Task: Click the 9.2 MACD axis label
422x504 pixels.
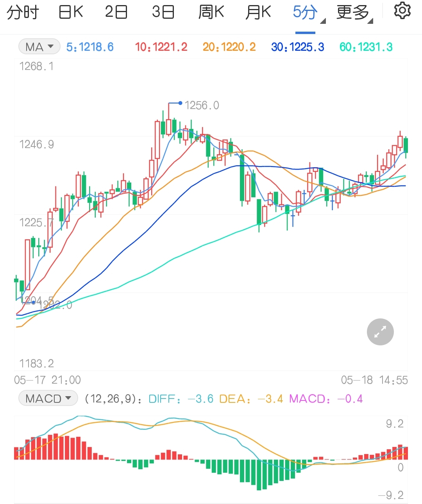Action: 395,424
